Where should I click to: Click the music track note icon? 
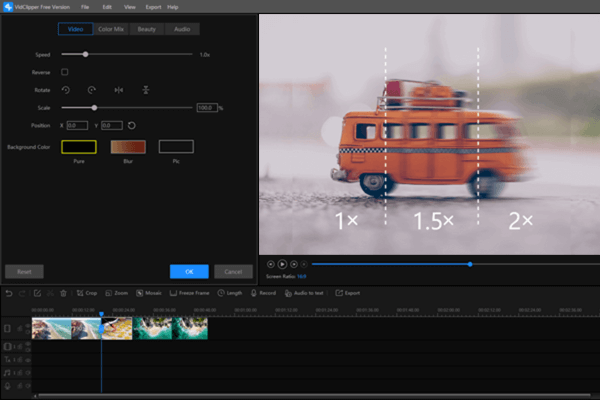7,372
